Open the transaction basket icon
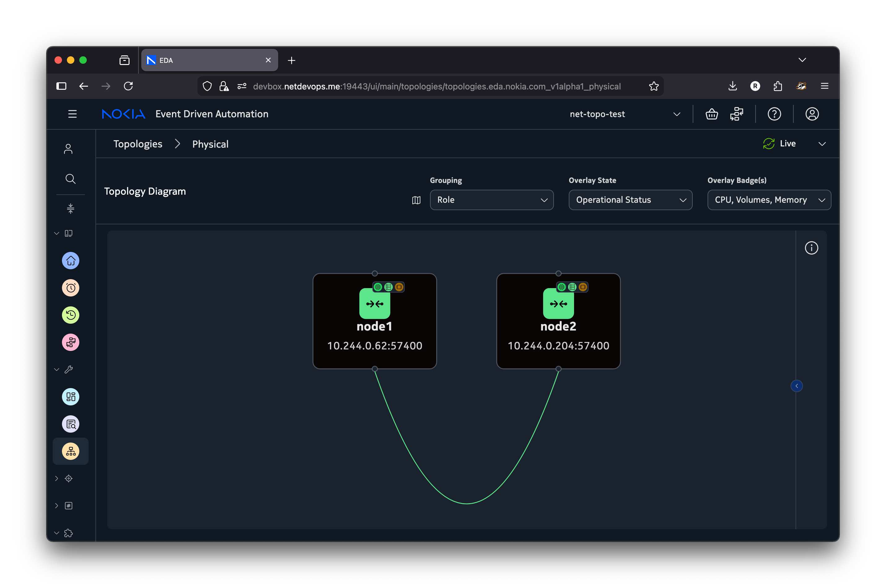The width and height of the screenshot is (886, 588). tap(712, 114)
